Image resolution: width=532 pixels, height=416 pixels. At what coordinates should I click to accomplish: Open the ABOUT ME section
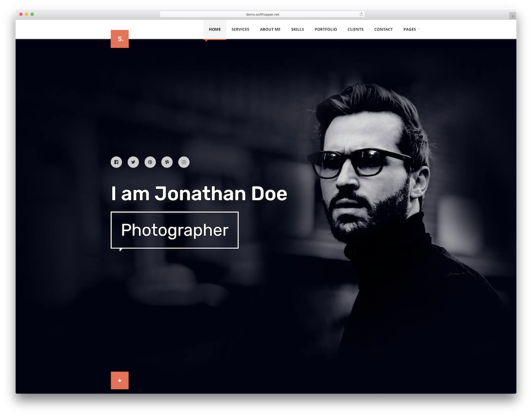pyautogui.click(x=270, y=30)
